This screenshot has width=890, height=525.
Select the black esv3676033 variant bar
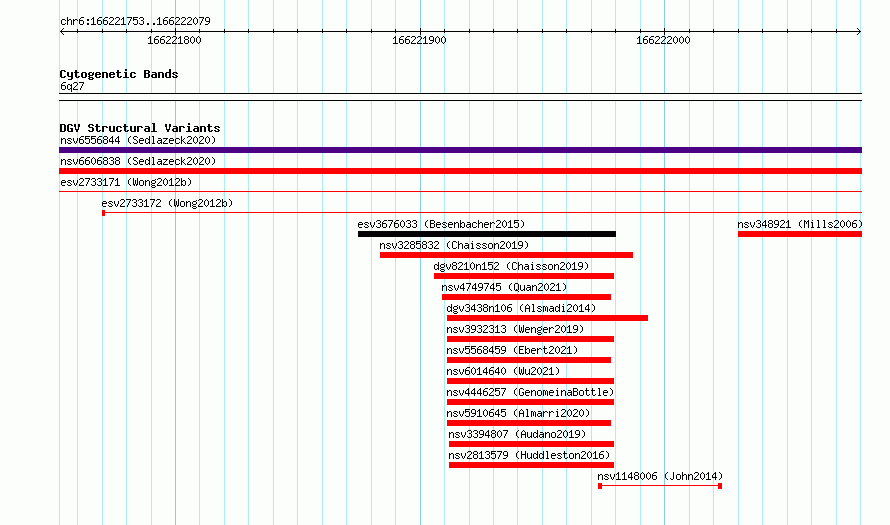pos(486,234)
